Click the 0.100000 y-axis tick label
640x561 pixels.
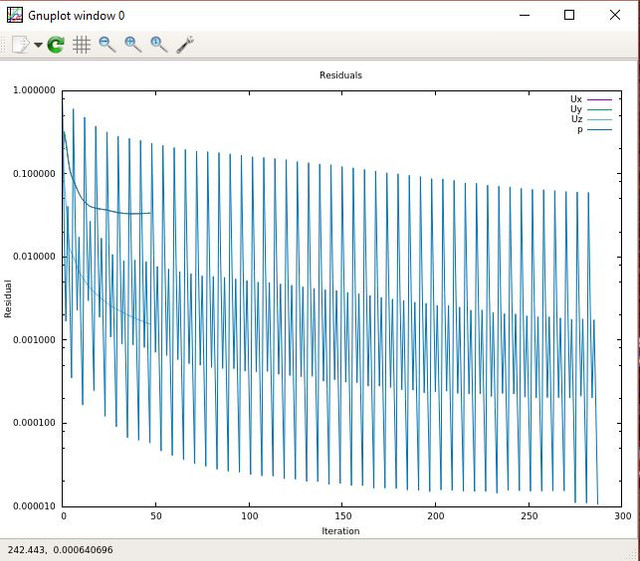pos(34,174)
